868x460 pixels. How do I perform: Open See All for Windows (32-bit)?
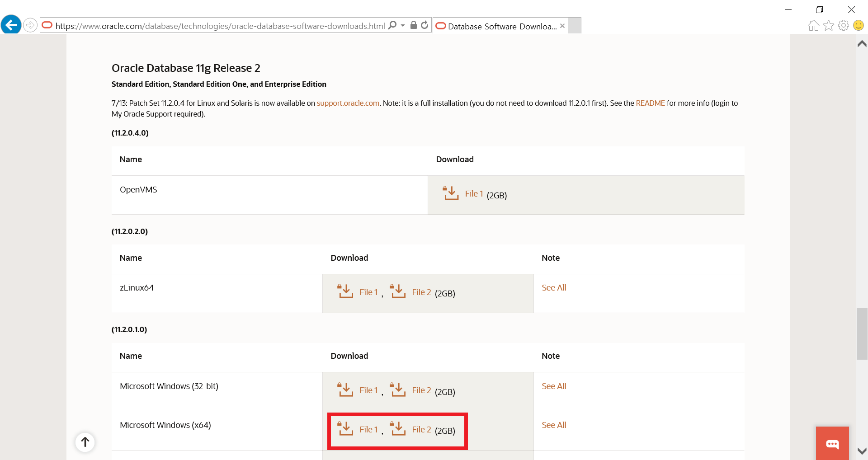tap(554, 386)
